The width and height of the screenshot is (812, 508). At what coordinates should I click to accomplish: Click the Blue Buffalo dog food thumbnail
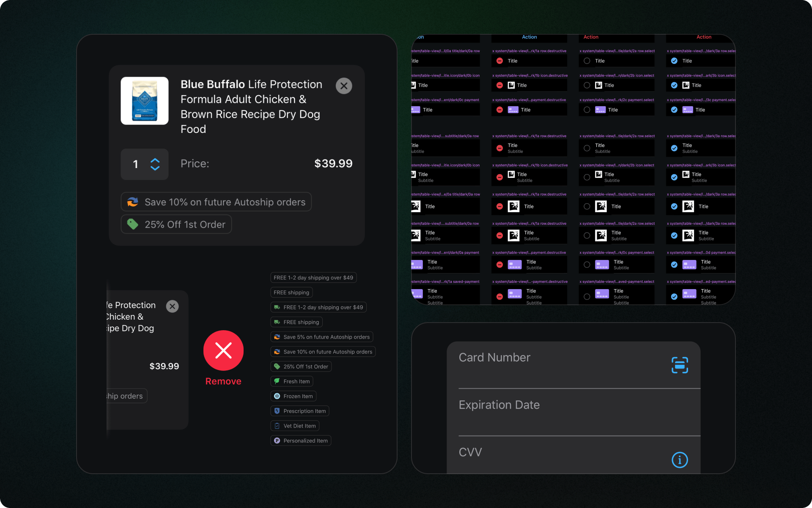(x=145, y=101)
